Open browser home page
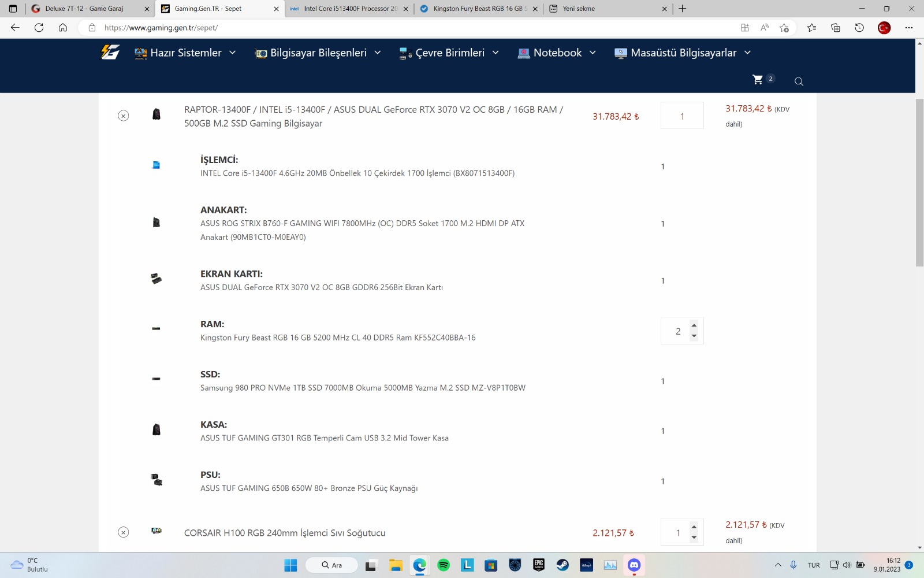 (x=63, y=27)
